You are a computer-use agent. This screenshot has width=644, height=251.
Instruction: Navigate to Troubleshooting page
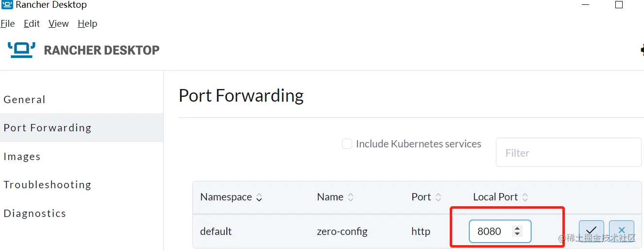coord(48,185)
